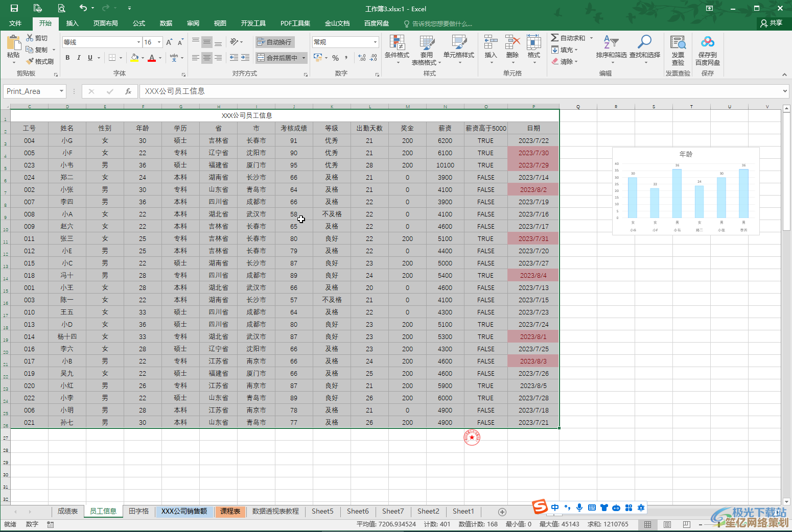
Task: Toggle italic formatting
Action: coord(79,58)
